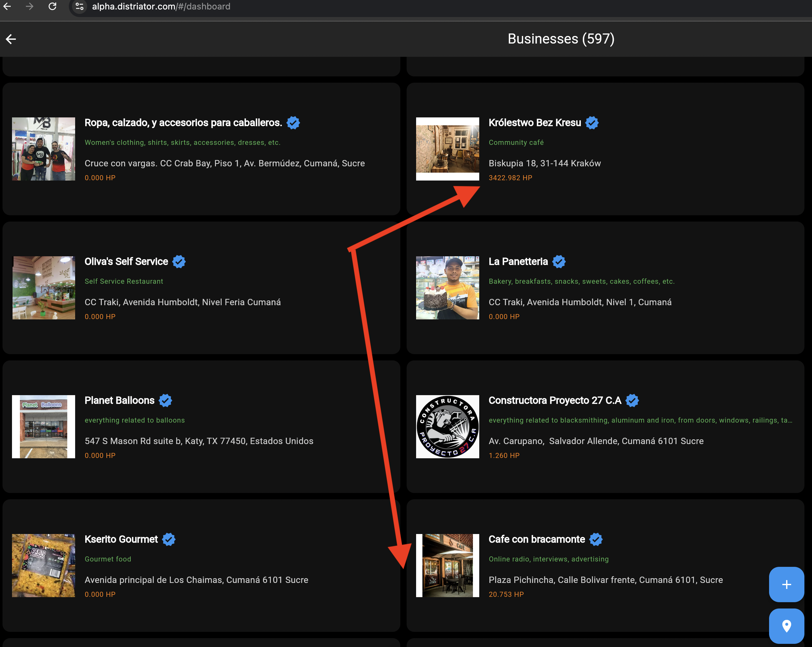
Task: Open the Królestwo Bez Kresu café photo
Action: pos(447,149)
